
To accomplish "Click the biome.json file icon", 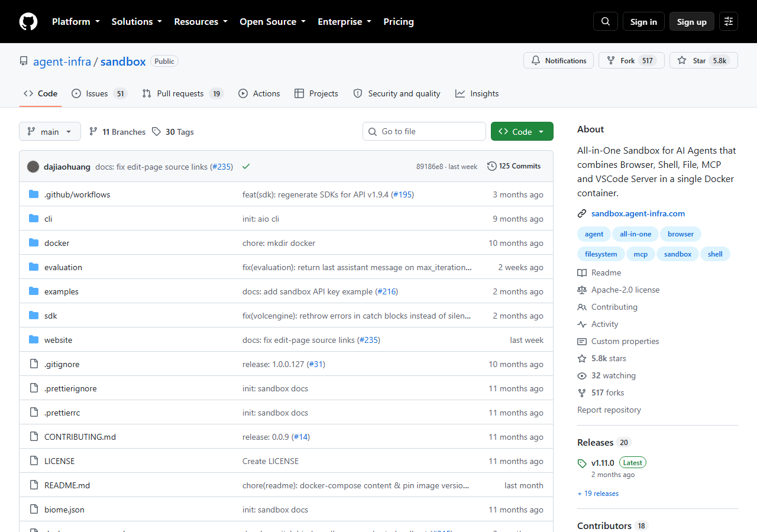I will (34, 510).
